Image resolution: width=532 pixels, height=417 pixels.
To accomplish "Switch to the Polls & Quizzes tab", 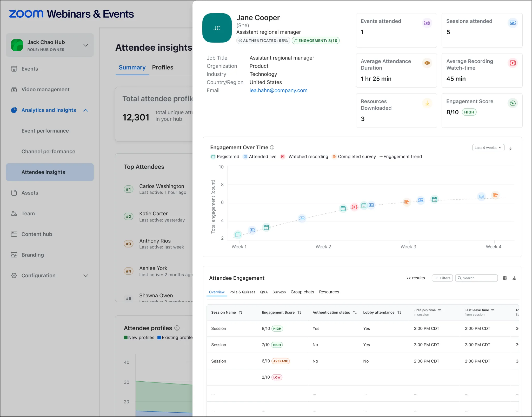I will pyautogui.click(x=242, y=292).
